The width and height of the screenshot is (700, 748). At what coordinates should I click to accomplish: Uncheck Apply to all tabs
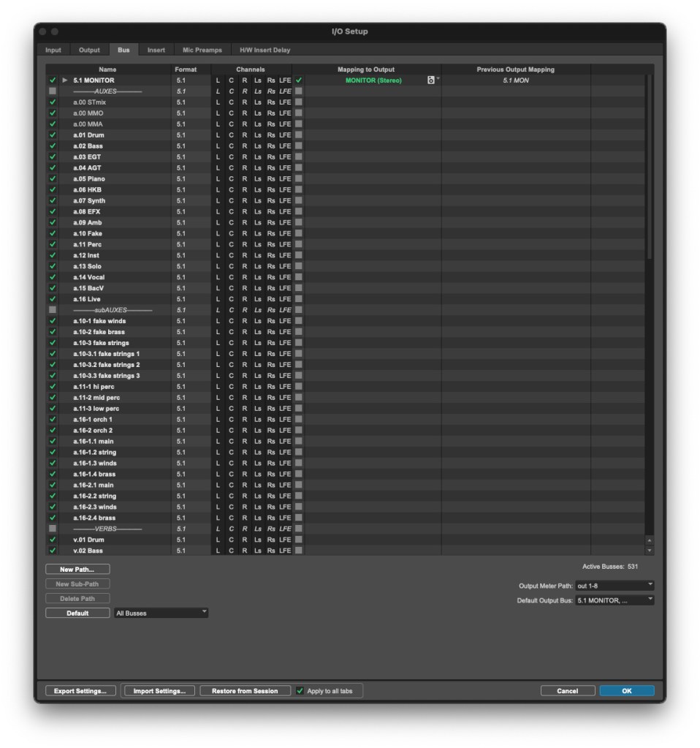click(x=300, y=691)
